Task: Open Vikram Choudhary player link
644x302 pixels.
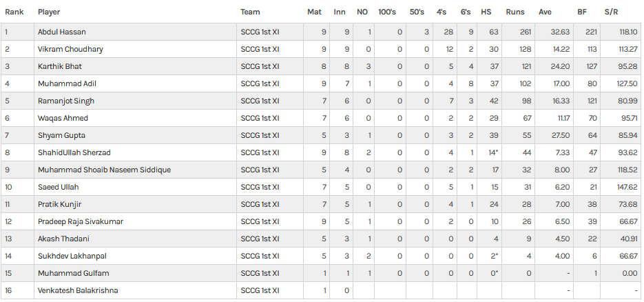Action: click(70, 49)
